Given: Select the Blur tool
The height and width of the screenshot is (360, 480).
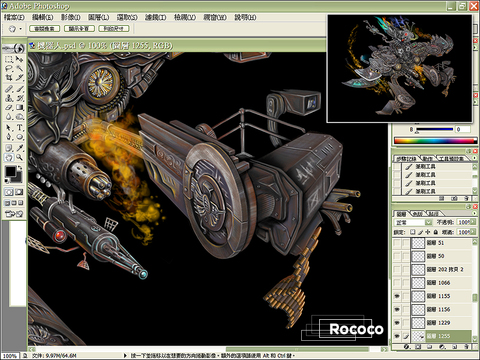Looking at the screenshot, I should click(9, 117).
